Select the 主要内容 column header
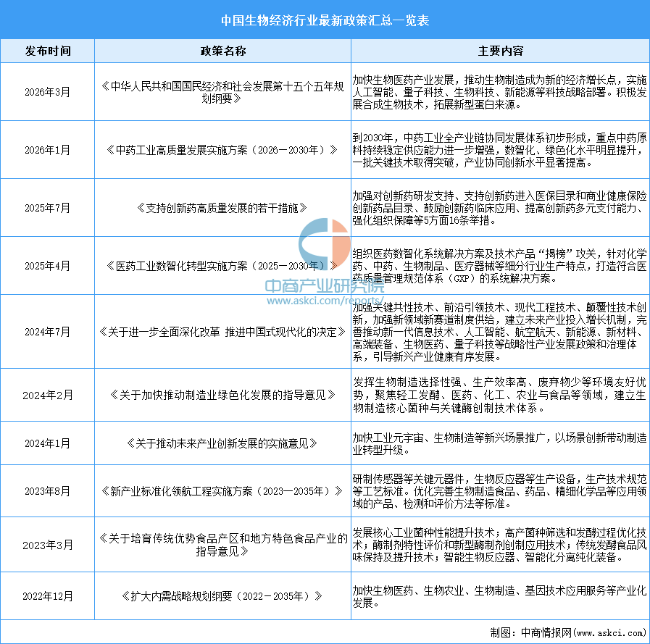Screen dimensions: 650x644 pyautogui.click(x=500, y=51)
